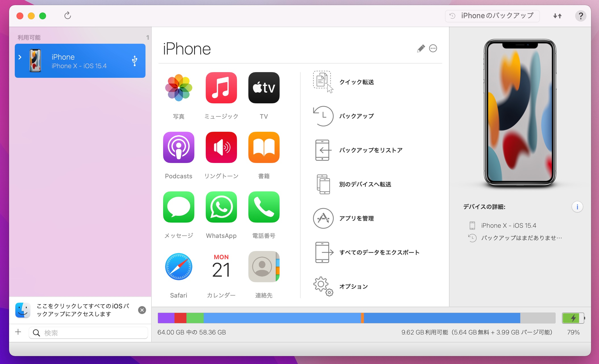Image resolution: width=599 pixels, height=364 pixels.
Task: Click the device details info button
Action: (x=577, y=207)
